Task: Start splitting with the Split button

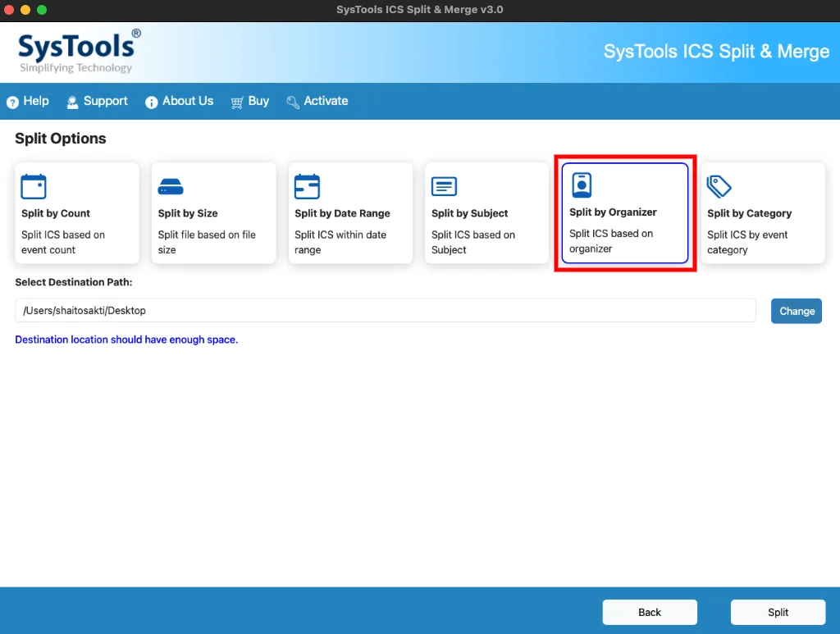Action: click(x=778, y=612)
